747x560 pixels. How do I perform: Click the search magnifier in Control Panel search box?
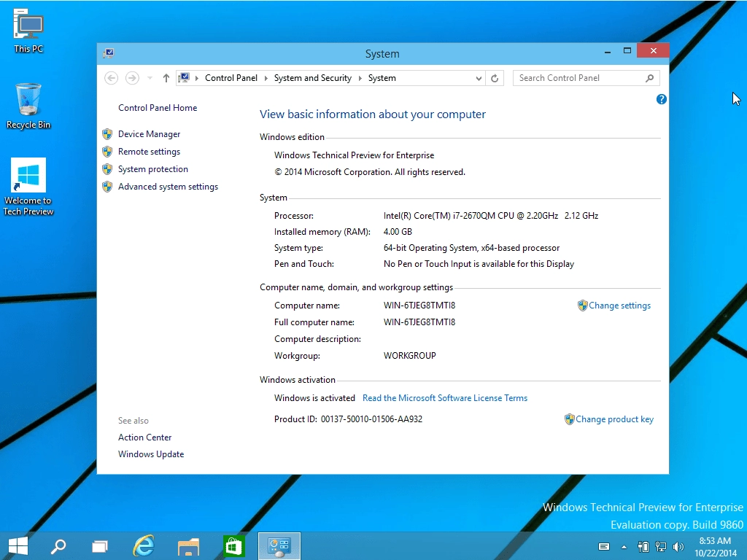(649, 78)
